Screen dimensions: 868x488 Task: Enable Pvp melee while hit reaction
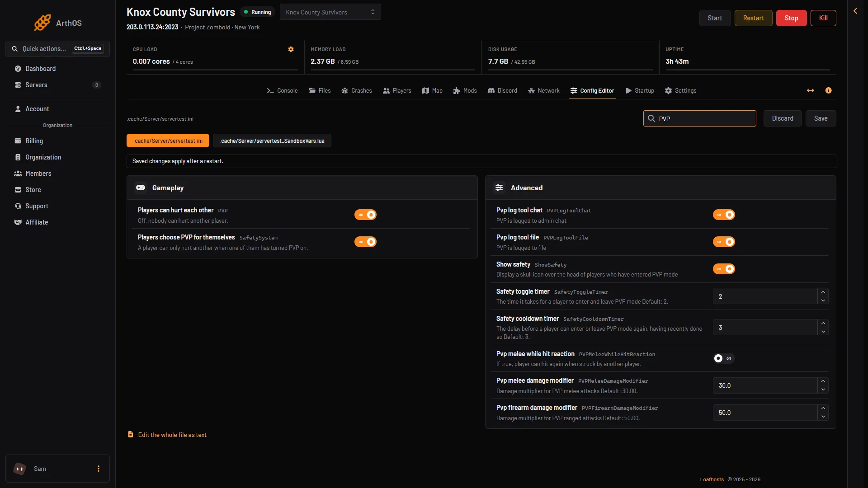724,358
